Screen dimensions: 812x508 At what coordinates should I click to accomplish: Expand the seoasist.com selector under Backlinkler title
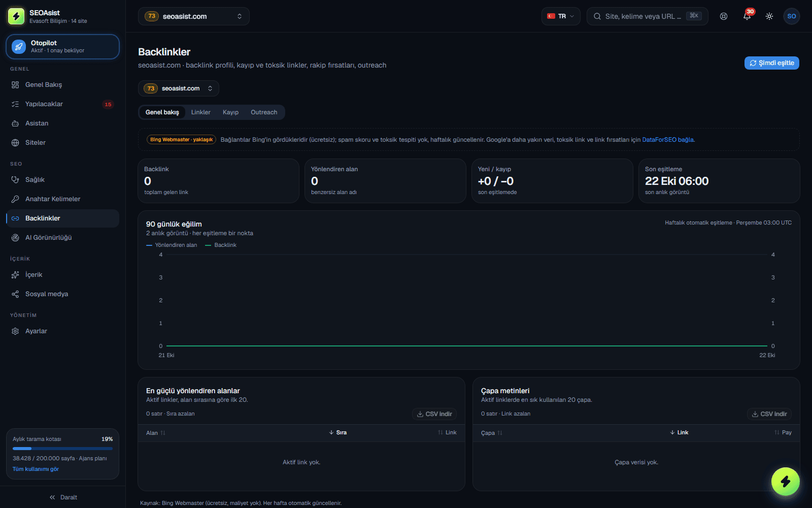(178, 88)
